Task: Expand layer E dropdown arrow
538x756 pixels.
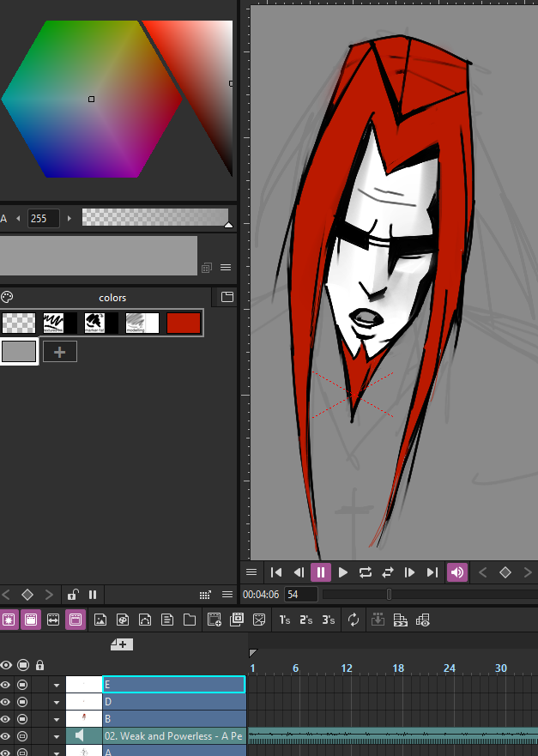Action: coord(57,685)
